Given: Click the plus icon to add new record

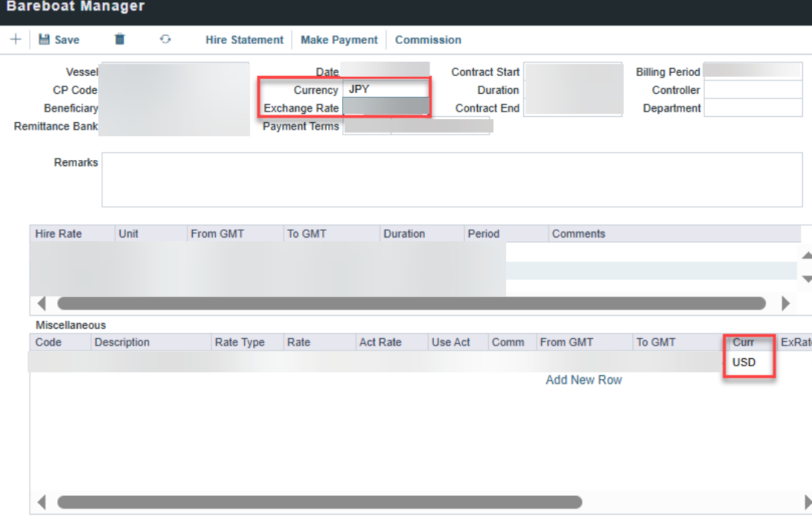Looking at the screenshot, I should [x=15, y=39].
